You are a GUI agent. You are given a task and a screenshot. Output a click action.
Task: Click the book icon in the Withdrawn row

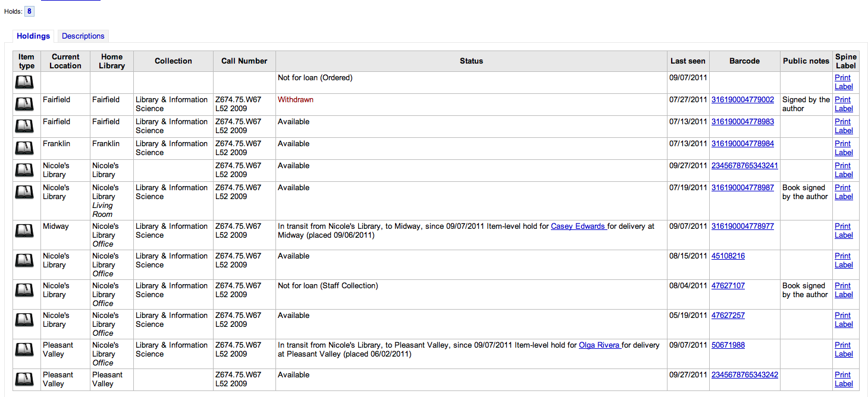click(24, 105)
